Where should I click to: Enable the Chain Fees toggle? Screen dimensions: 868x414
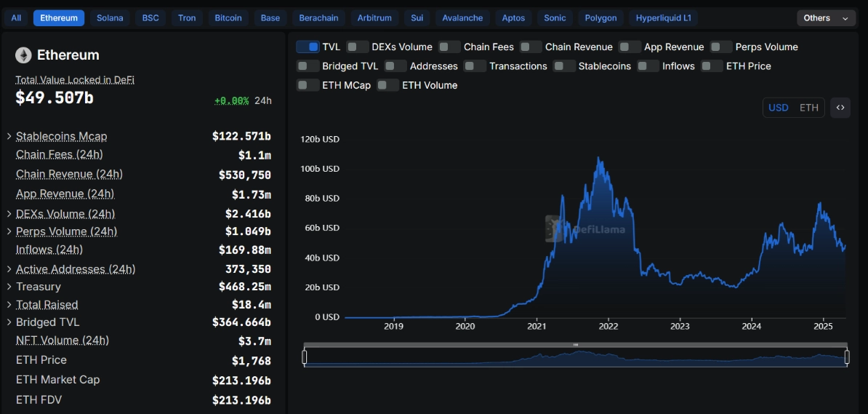click(449, 47)
